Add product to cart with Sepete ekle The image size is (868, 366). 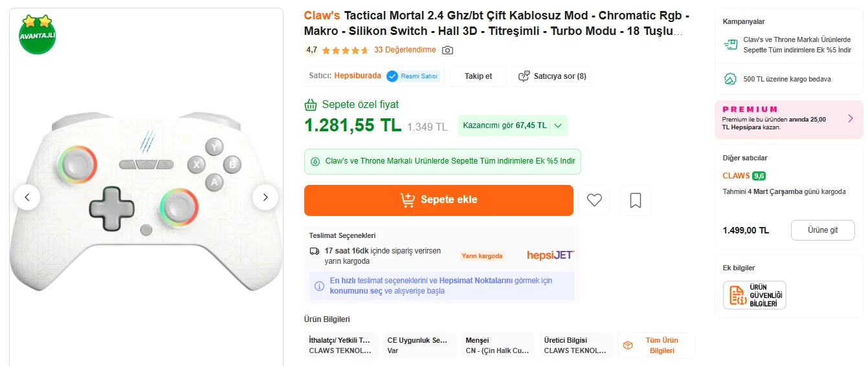tap(438, 200)
